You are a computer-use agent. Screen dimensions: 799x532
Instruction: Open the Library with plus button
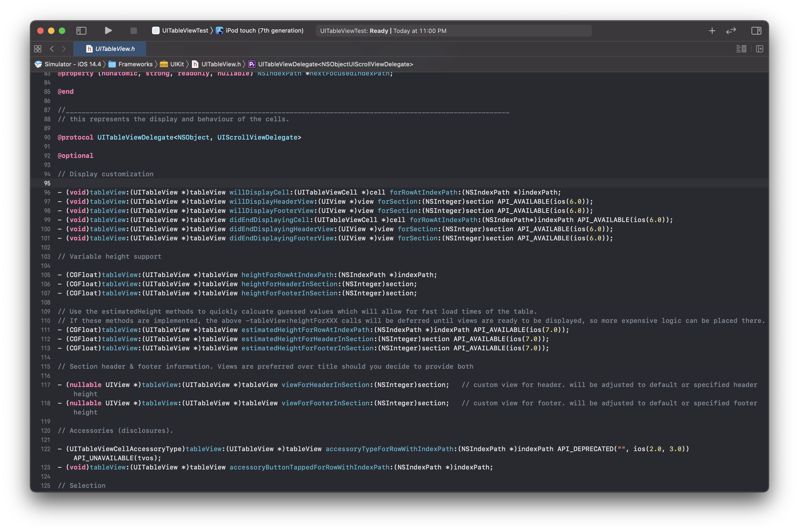pyautogui.click(x=712, y=30)
